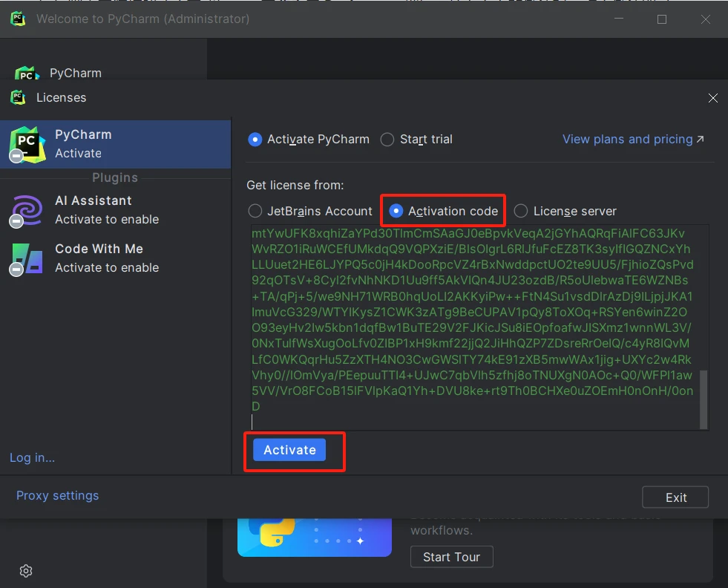Select the Start trial radio option
The width and height of the screenshot is (728, 588).
[387, 140]
